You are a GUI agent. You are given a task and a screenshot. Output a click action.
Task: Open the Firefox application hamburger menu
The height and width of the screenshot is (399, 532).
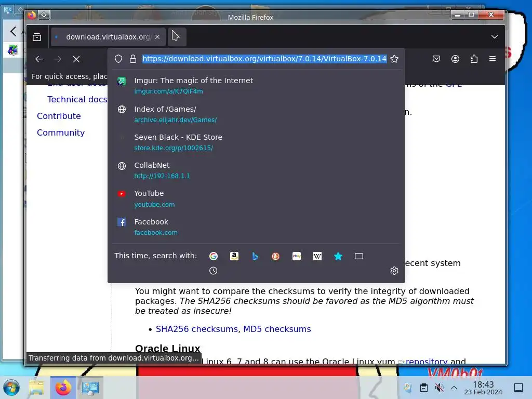click(x=493, y=59)
